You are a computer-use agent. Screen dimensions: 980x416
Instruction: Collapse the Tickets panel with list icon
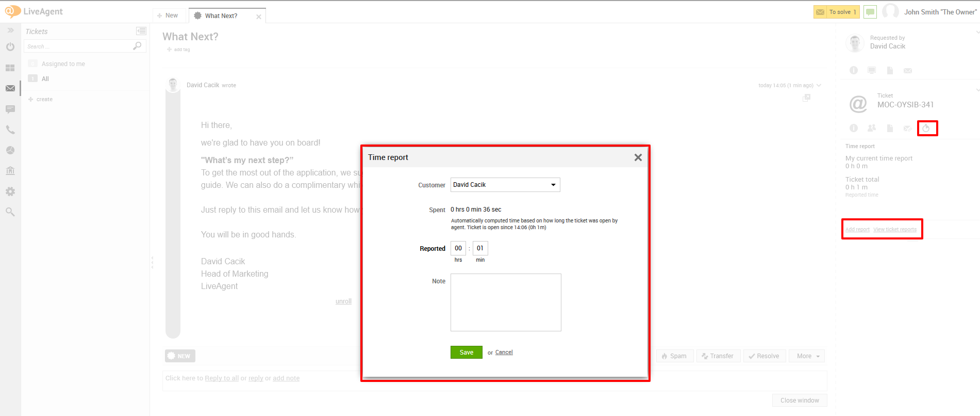(141, 31)
